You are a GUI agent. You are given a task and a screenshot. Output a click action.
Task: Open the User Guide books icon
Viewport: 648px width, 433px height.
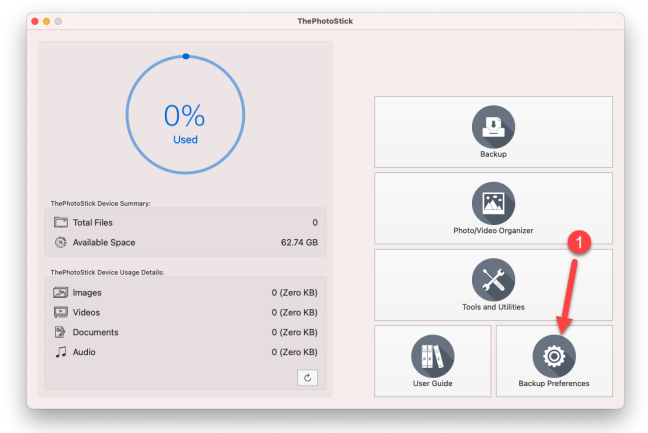(433, 356)
